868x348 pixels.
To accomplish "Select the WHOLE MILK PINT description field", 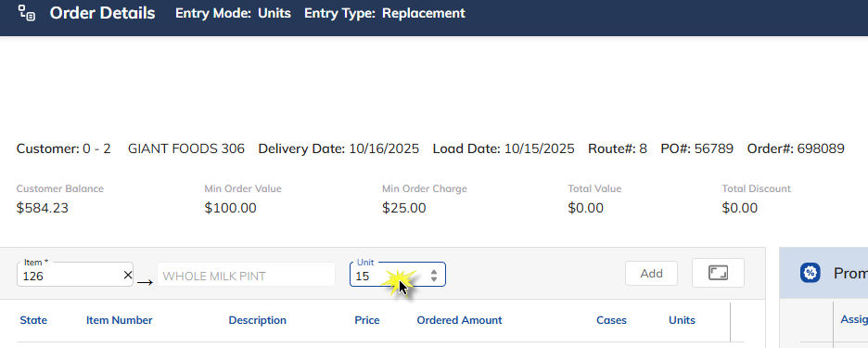I will pyautogui.click(x=247, y=275).
